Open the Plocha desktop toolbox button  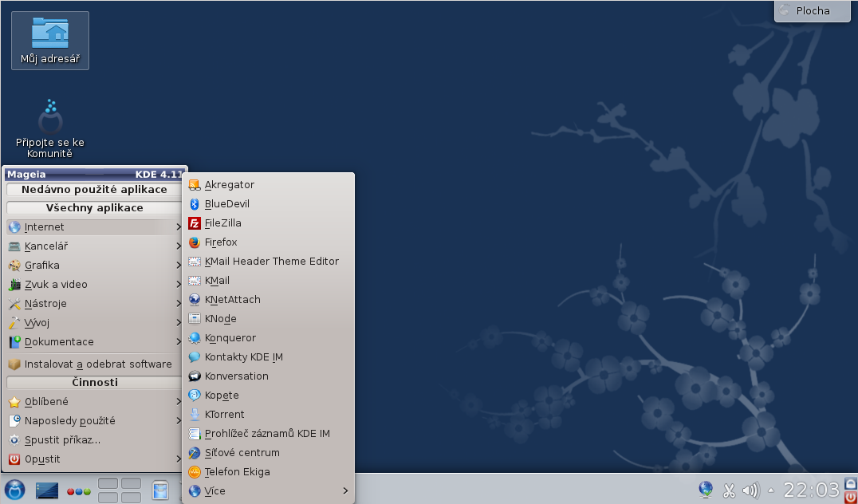(x=813, y=11)
